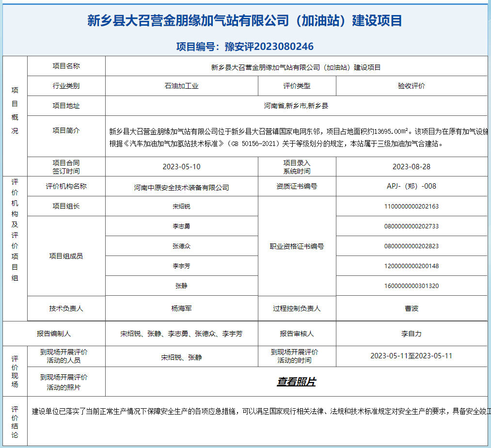This screenshot has width=491, height=448.
Task: Click team leader name 宋绍锐
Action: [x=182, y=207]
